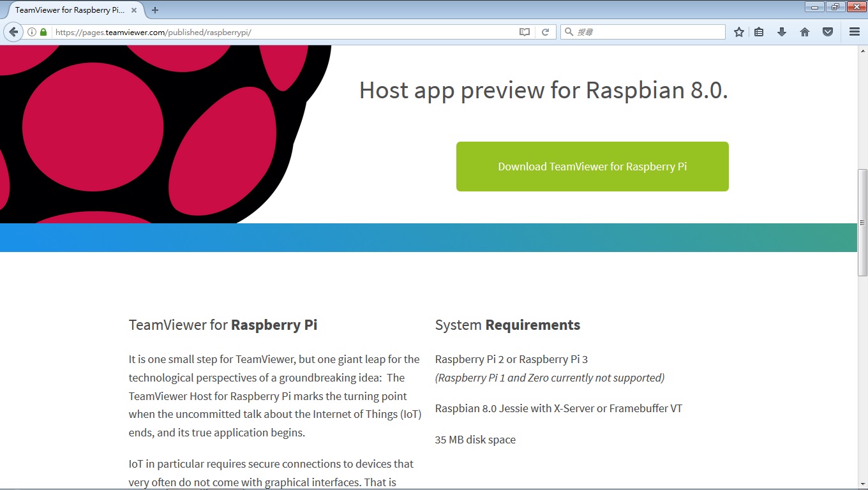868x490 pixels.
Task: Close the TeamViewer for Raspberry Pi tab
Action: (134, 10)
